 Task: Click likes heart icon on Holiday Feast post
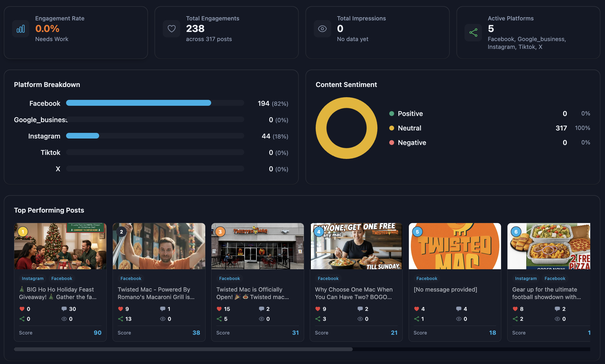[x=22, y=309]
